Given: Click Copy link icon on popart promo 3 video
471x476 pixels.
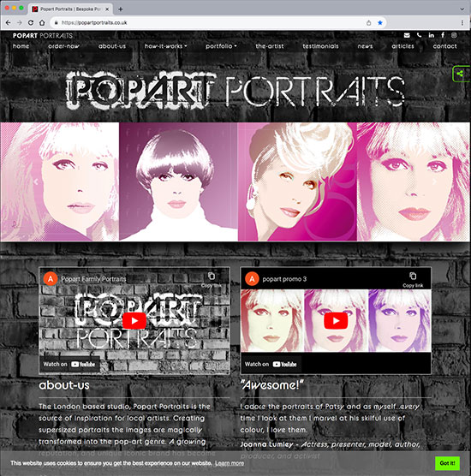Looking at the screenshot, I should pos(413,276).
